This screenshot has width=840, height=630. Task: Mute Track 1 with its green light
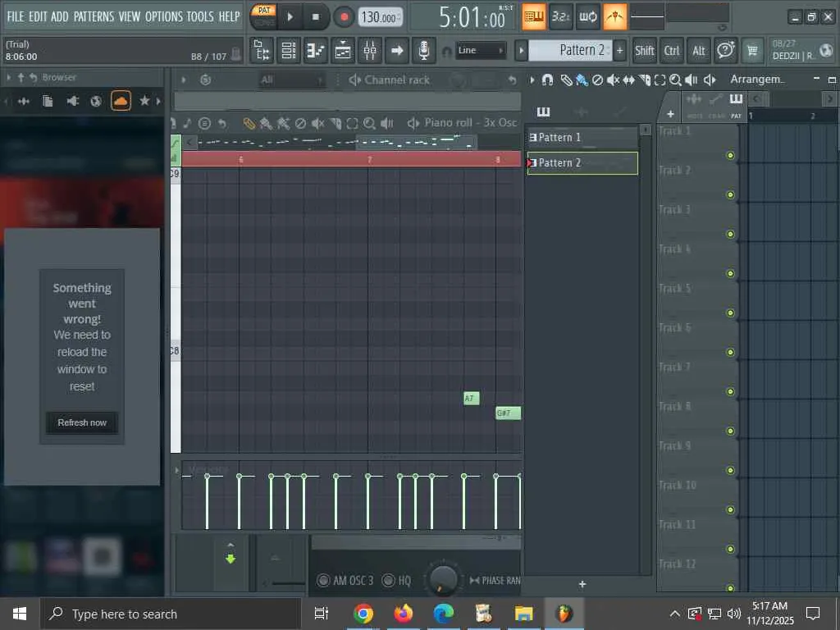(x=730, y=155)
